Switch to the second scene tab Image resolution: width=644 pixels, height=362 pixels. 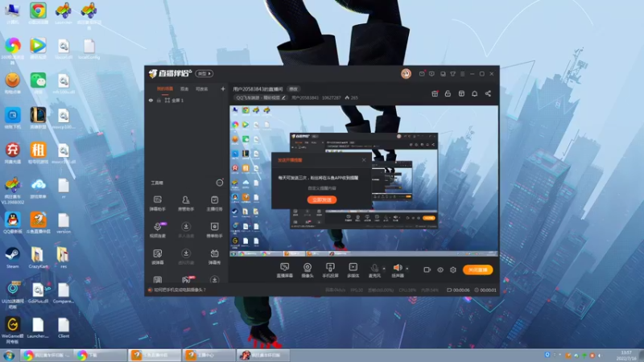[184, 88]
